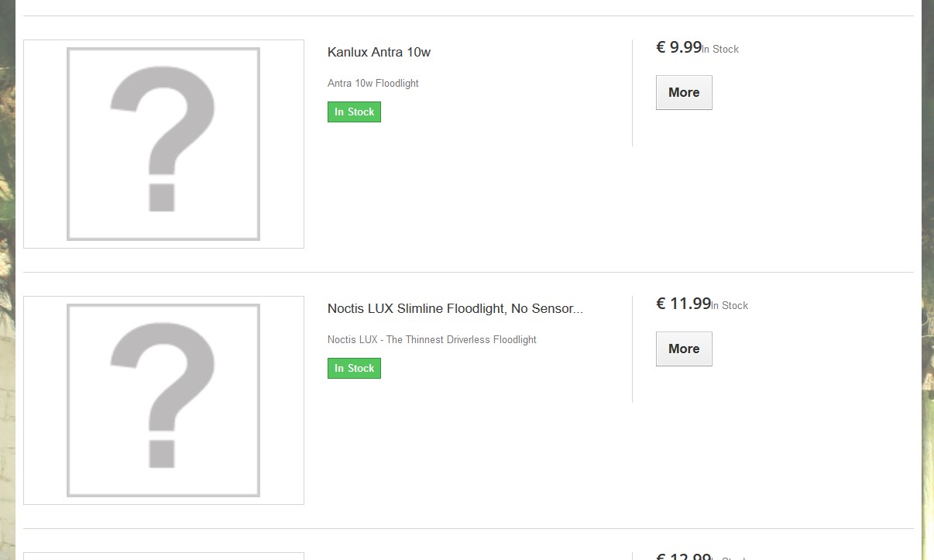Screen dimensions: 934x560
Task: Open the Noctis LUX Slimline Floodlight title
Action: (455, 308)
